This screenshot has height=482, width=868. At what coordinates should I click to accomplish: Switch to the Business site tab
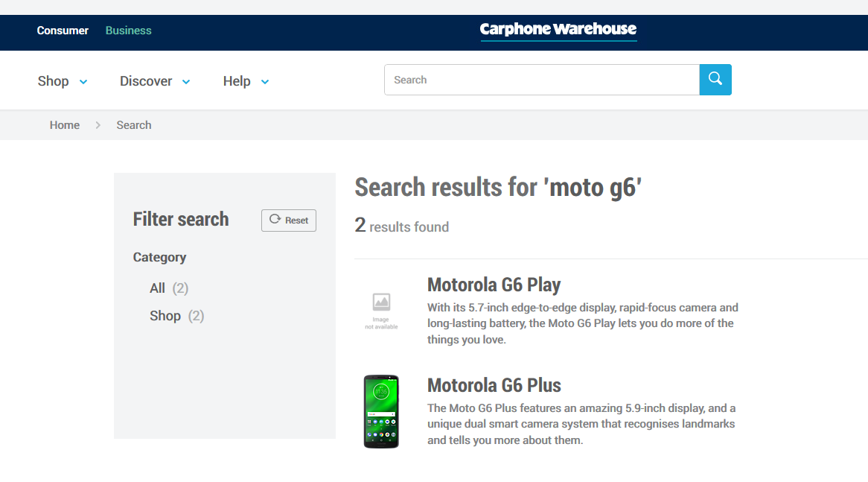pyautogui.click(x=129, y=31)
